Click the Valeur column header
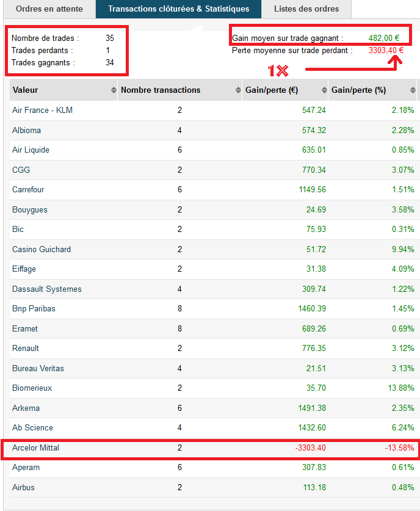 (x=63, y=90)
